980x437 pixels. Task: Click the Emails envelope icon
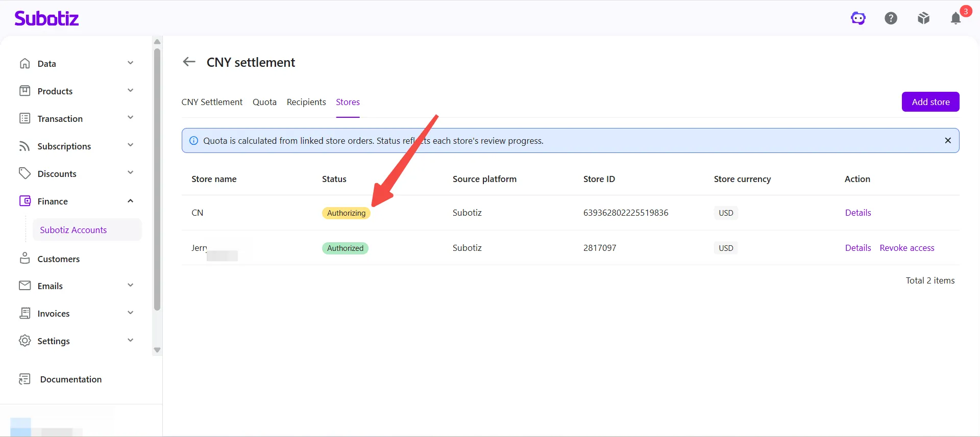coord(24,286)
